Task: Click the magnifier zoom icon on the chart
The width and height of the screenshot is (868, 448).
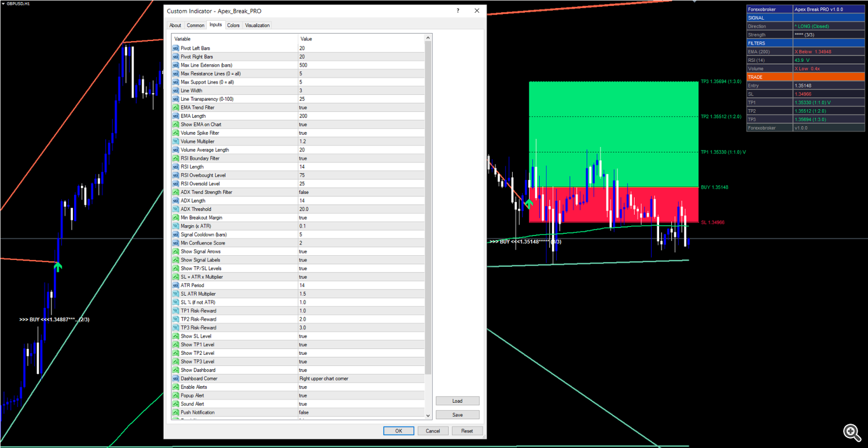Action: [x=851, y=432]
